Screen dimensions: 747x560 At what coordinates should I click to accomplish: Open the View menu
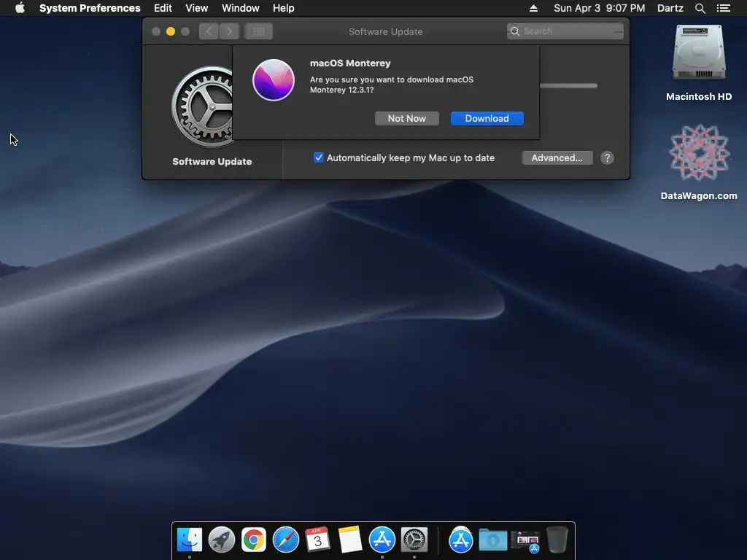click(197, 8)
